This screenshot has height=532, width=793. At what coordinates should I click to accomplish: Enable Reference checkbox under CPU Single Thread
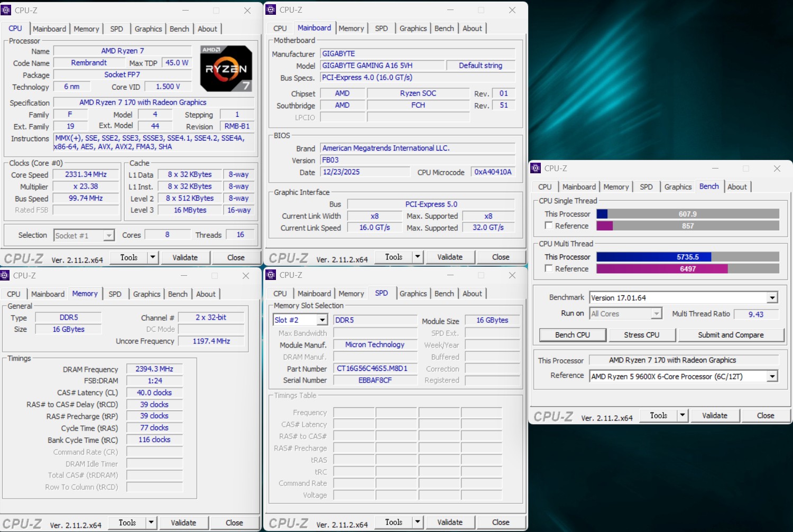549,226
